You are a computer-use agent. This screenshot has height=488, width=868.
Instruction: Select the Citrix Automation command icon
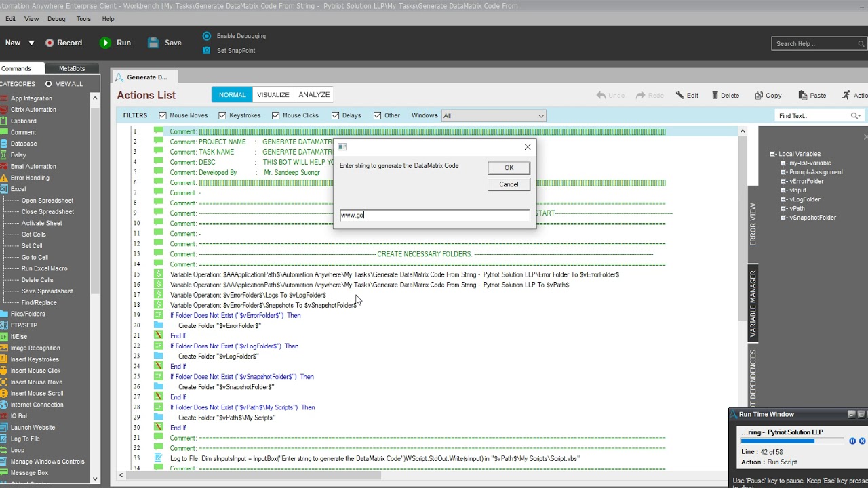3,110
